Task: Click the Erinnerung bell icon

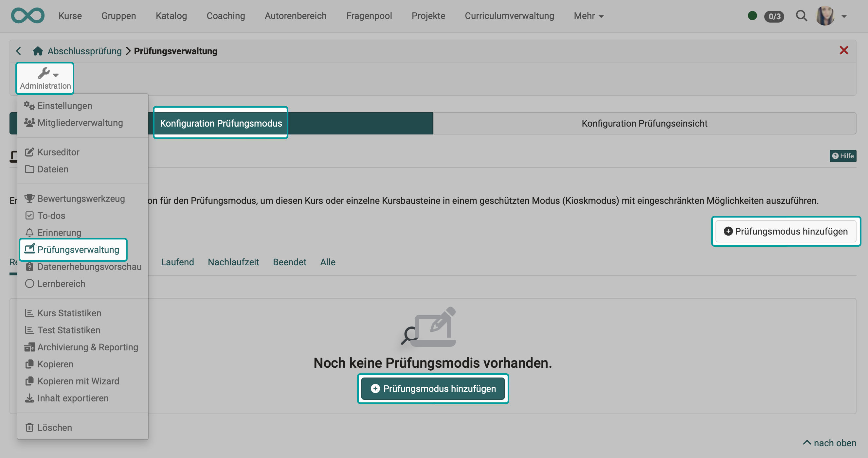Action: (x=29, y=232)
